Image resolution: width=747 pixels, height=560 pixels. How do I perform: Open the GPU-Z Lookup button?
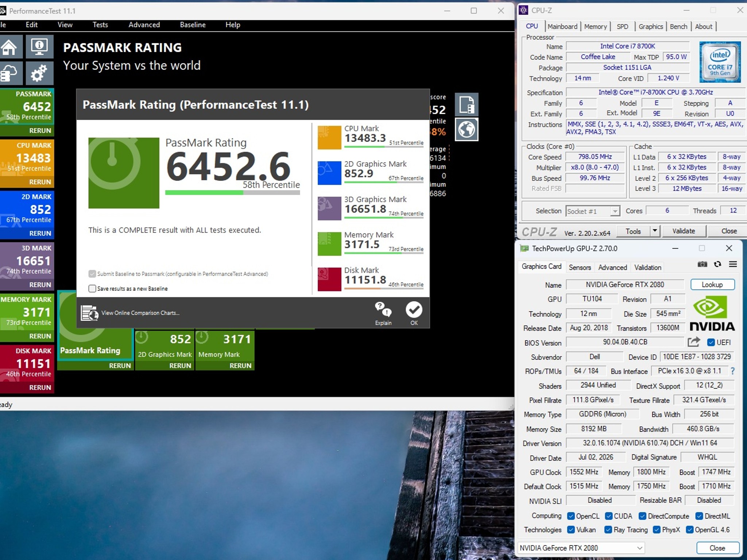(712, 285)
